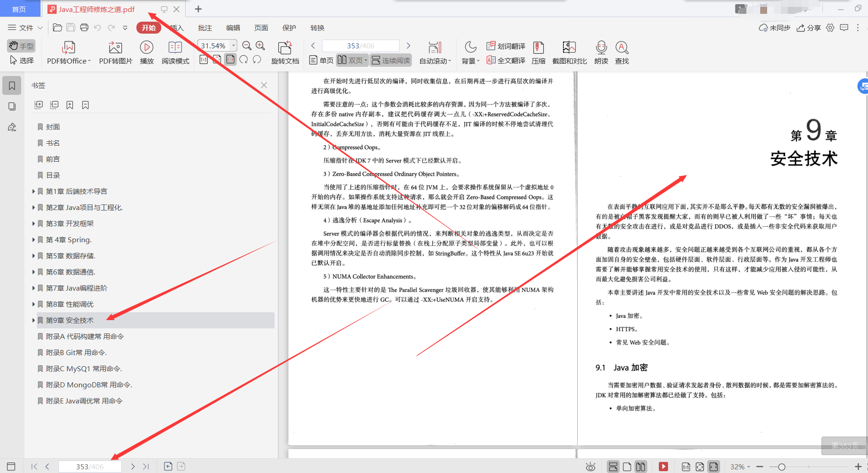Open the 目录 bookmark
Screen dimensions: 868x473
(53, 175)
